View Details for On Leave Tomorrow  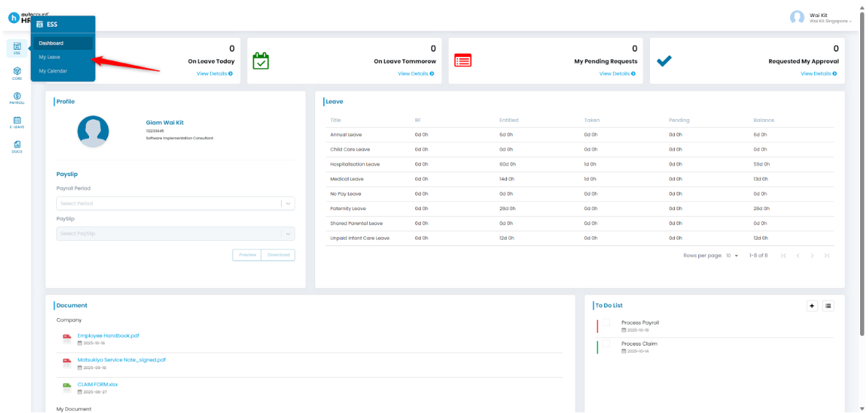416,74
